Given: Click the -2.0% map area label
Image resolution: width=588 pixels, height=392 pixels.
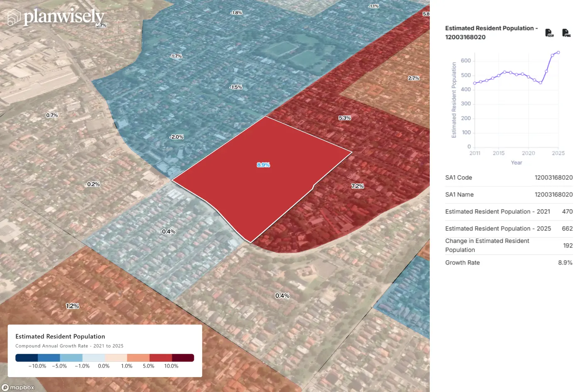Looking at the screenshot, I should point(176,137).
